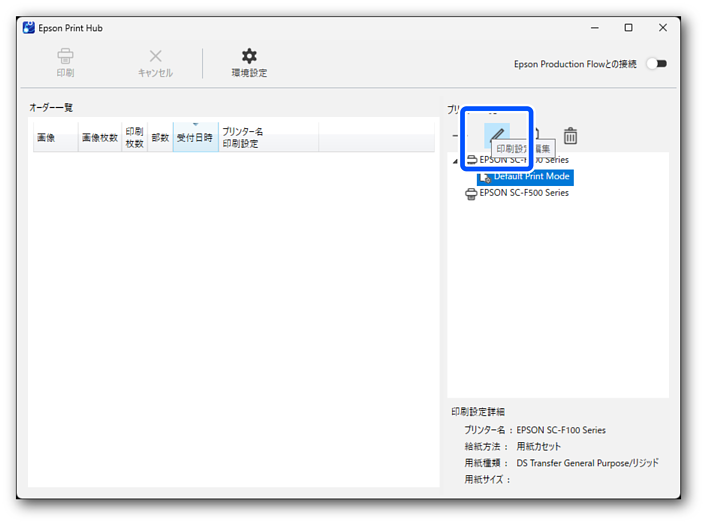Sort by the 受付日時 column header
The width and height of the screenshot is (705, 524).
(195, 138)
